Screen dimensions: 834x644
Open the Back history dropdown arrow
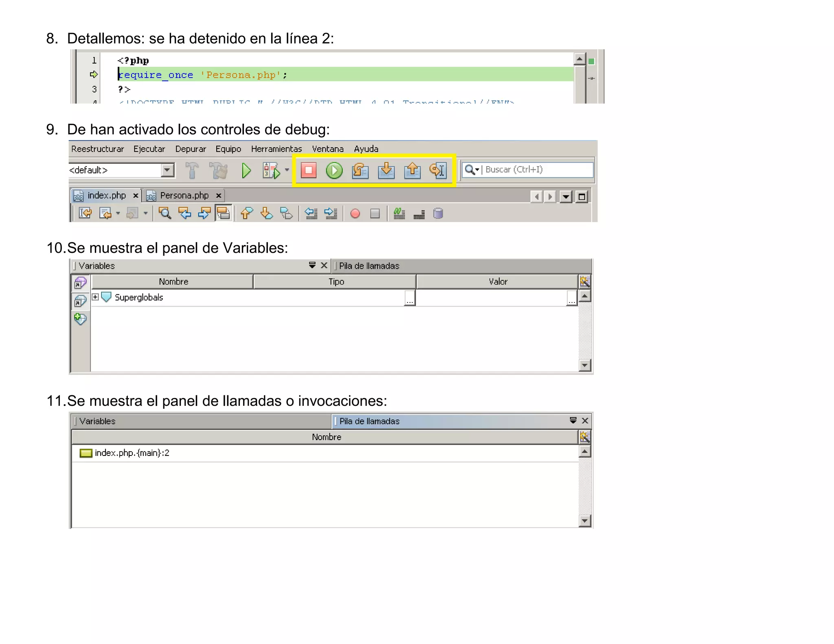click(x=118, y=213)
